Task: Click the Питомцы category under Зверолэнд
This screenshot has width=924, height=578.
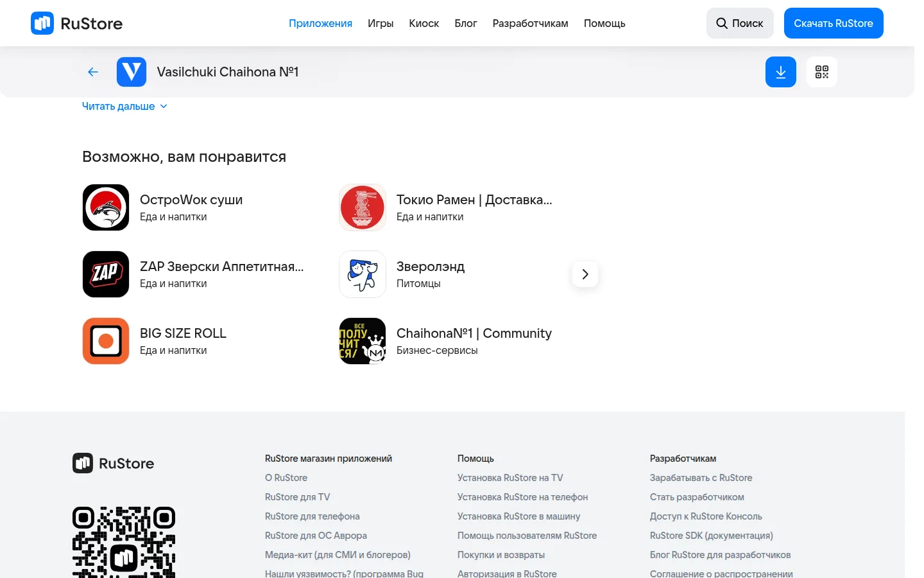Action: click(418, 283)
